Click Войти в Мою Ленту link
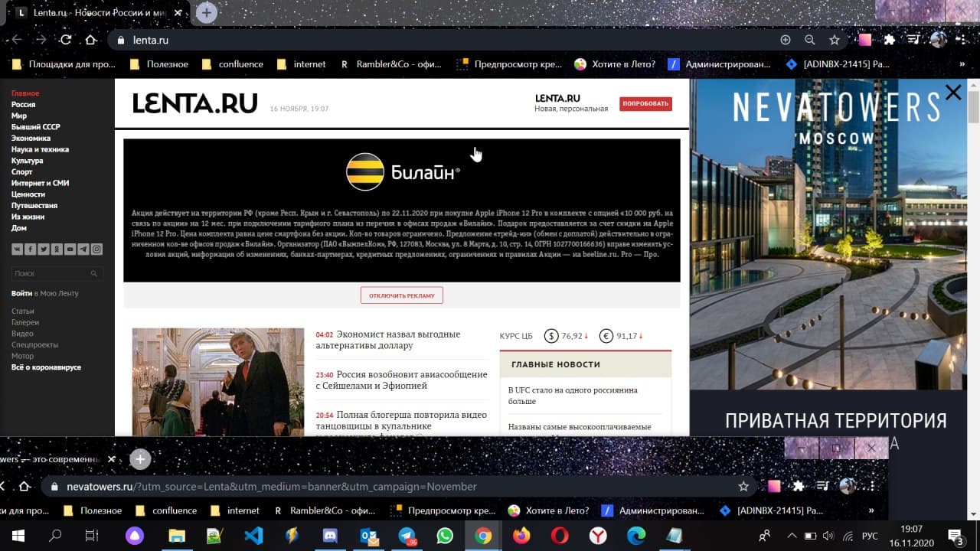980x551 pixels. 44,293
